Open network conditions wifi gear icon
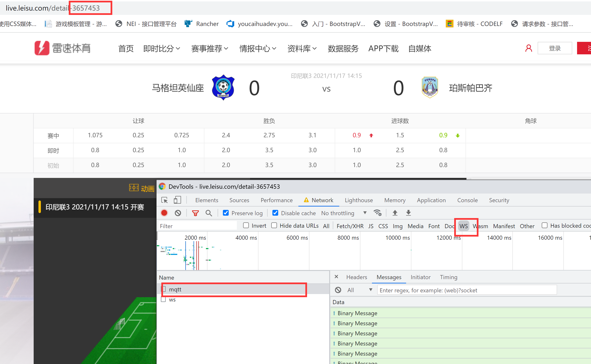Image resolution: width=591 pixels, height=364 pixels. [x=377, y=213]
